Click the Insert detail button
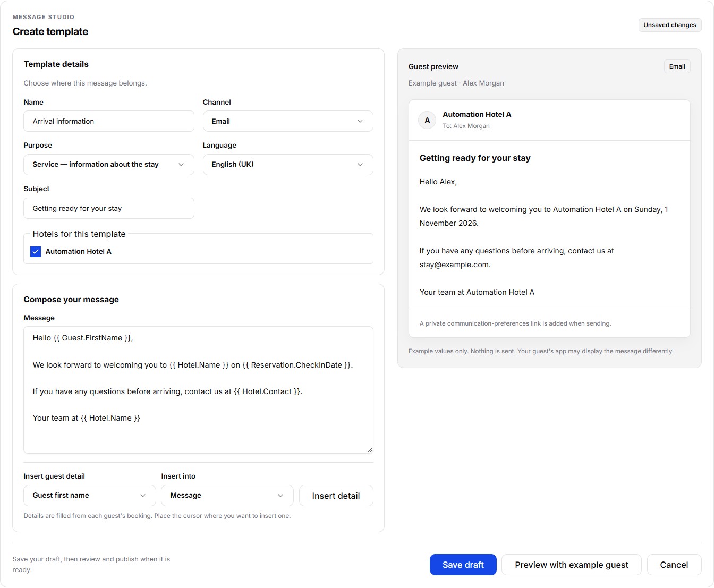The image size is (714, 588). (x=336, y=496)
